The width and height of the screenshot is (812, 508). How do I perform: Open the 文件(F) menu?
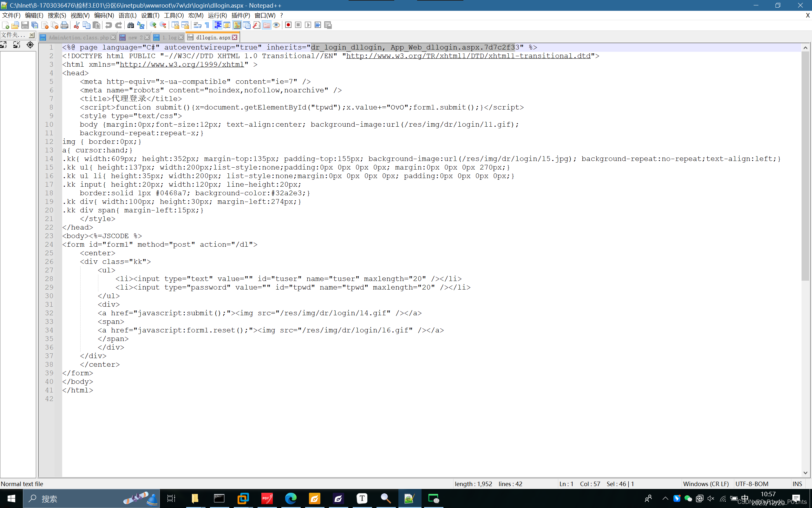tap(11, 16)
